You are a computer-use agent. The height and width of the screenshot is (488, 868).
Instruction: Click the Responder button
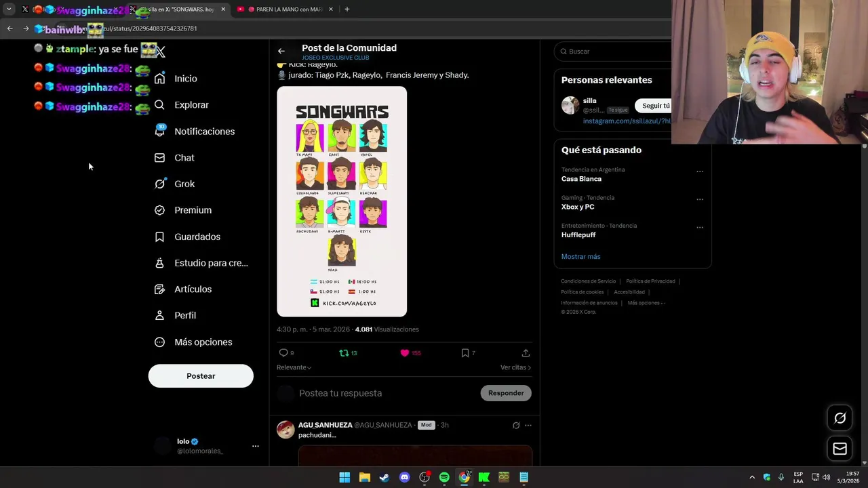(506, 393)
